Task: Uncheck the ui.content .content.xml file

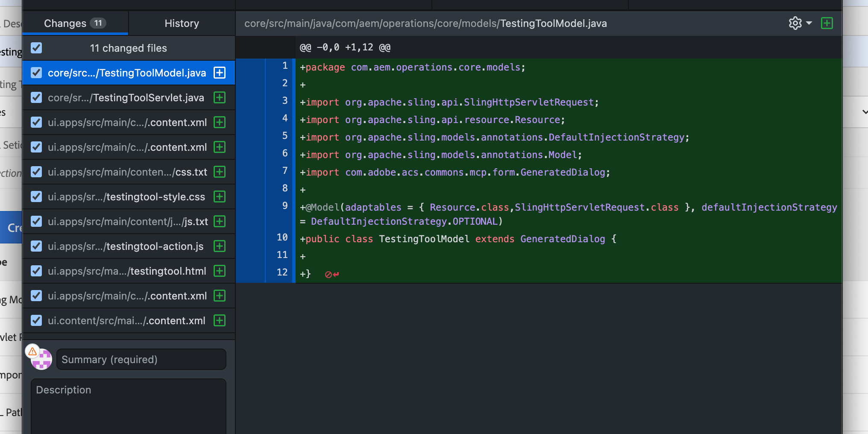Action: [x=36, y=320]
